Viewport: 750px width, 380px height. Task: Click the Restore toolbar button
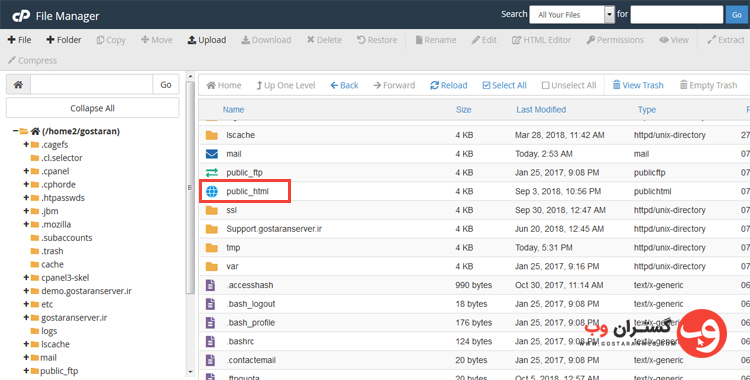click(377, 40)
